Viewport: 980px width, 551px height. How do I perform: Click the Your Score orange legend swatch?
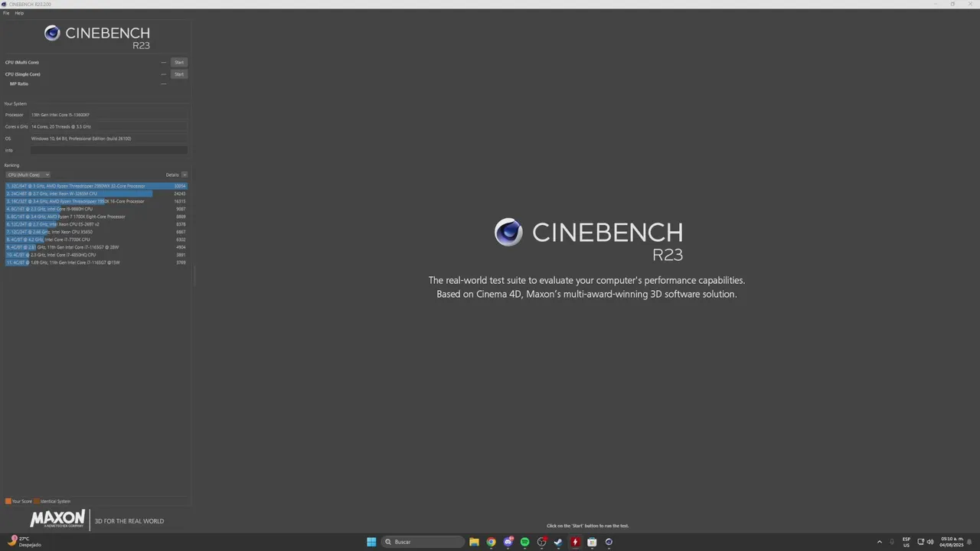coord(8,501)
